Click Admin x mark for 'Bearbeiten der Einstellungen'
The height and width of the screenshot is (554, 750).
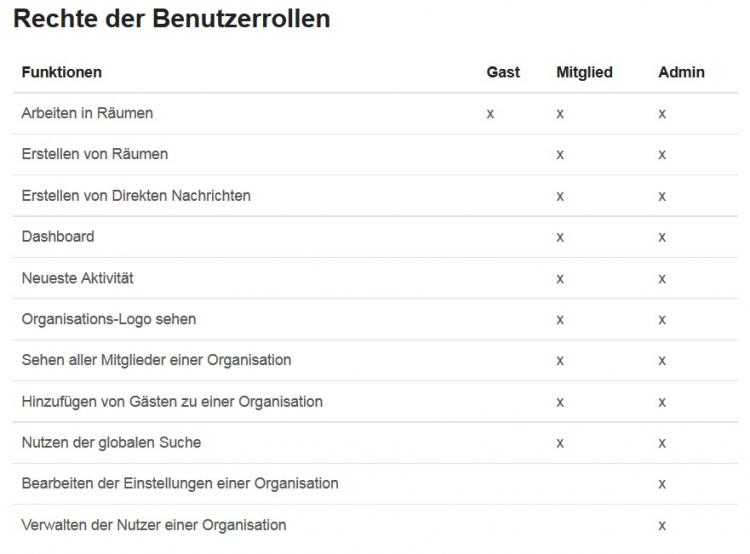662,484
